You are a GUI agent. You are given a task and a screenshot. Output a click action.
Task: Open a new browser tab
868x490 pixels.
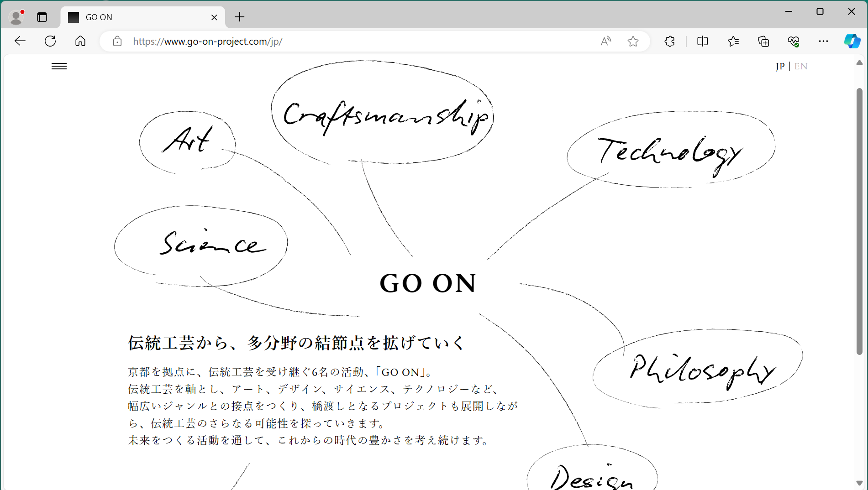240,17
